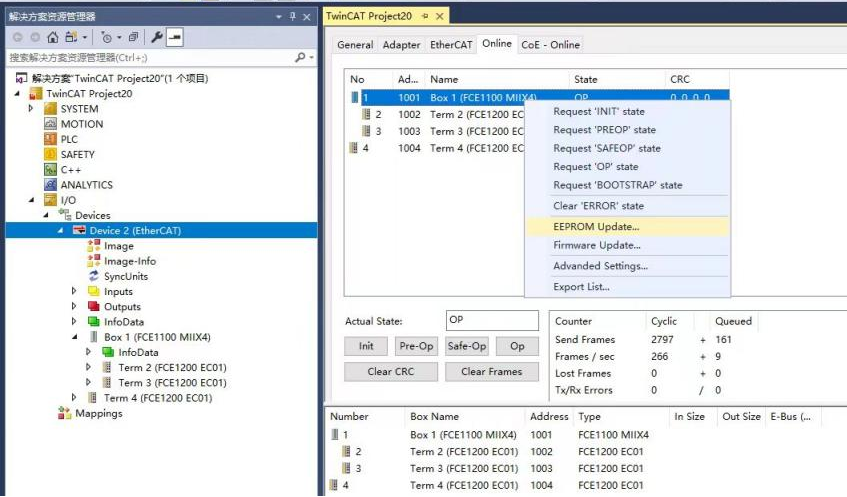Viewport: 847px width, 497px height.
Task: Choose Request 'PREOP' state menu entry
Action: click(627, 130)
